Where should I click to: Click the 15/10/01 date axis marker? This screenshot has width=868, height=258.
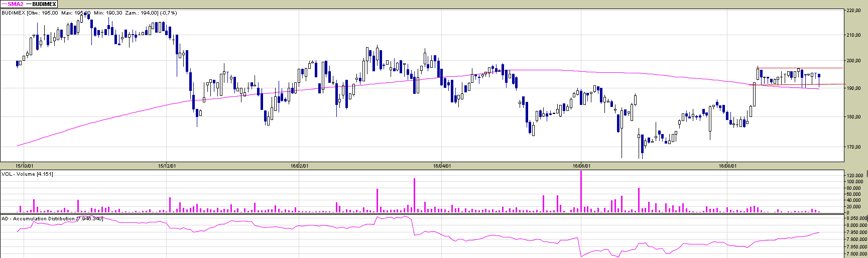point(24,165)
